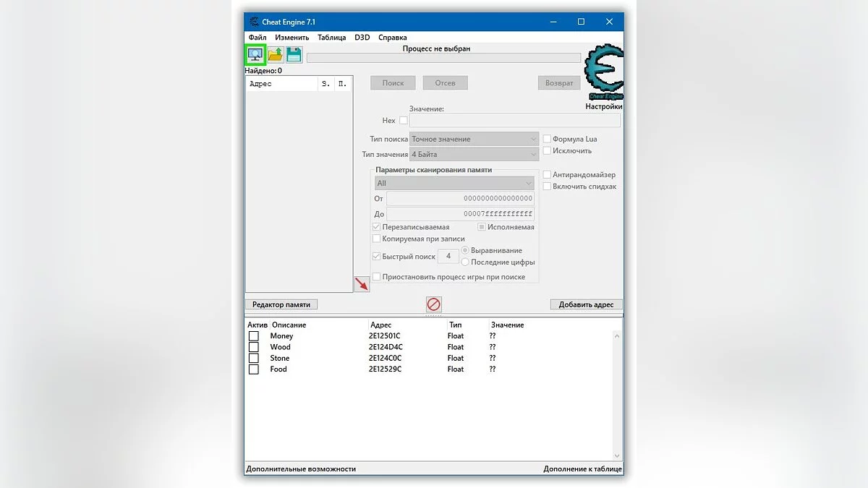
Task: Select the Money description text
Action: click(281, 336)
